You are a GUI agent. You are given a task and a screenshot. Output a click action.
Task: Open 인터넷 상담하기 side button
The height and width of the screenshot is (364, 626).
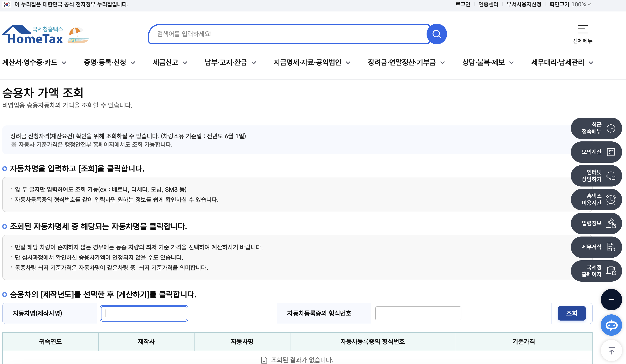coord(596,176)
